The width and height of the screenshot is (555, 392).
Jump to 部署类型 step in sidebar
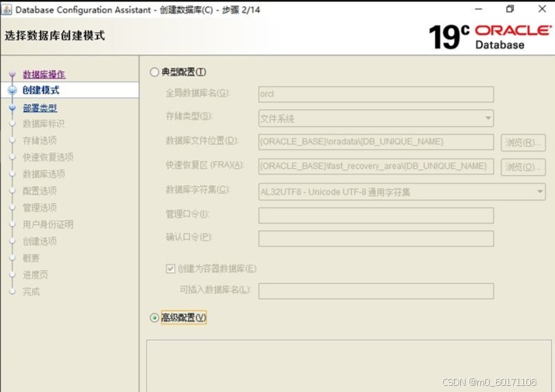(x=40, y=108)
